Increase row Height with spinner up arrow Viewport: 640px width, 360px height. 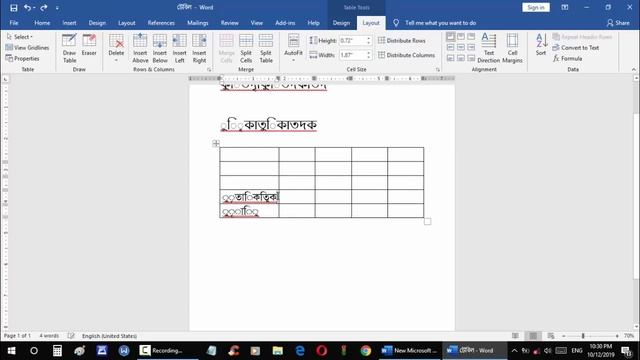click(x=369, y=38)
